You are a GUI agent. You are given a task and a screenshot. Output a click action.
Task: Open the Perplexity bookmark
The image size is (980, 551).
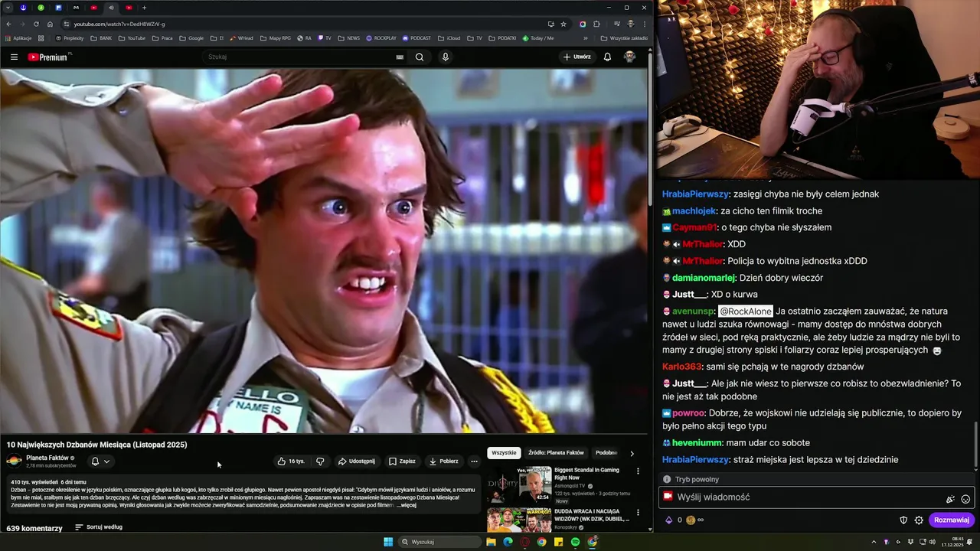click(70, 37)
